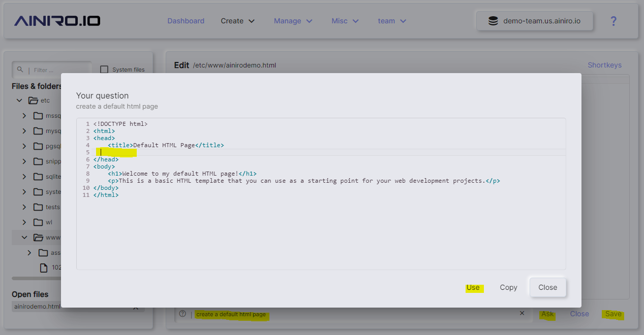Collapse the www folder chevron
Image resolution: width=644 pixels, height=335 pixels.
24,238
